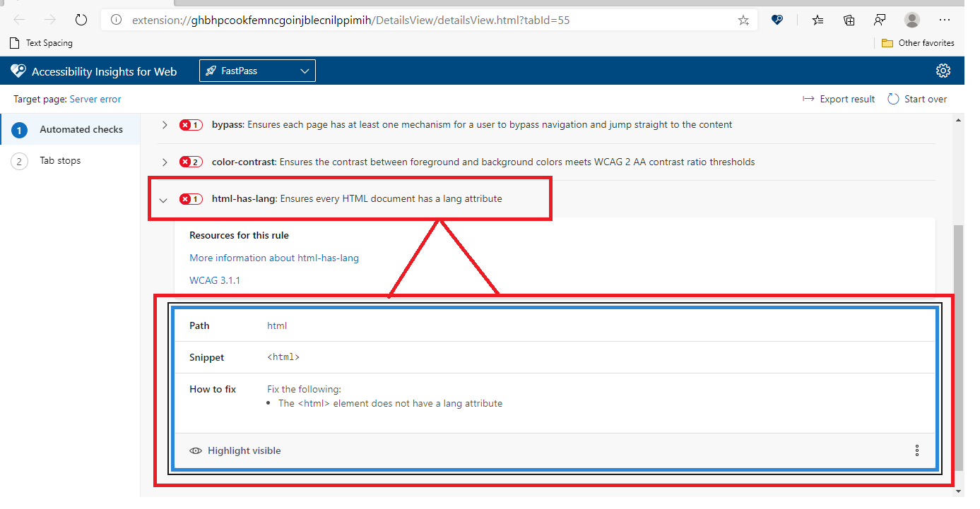
Task: Follow the WCAG 3.1.1 link
Action: click(215, 280)
